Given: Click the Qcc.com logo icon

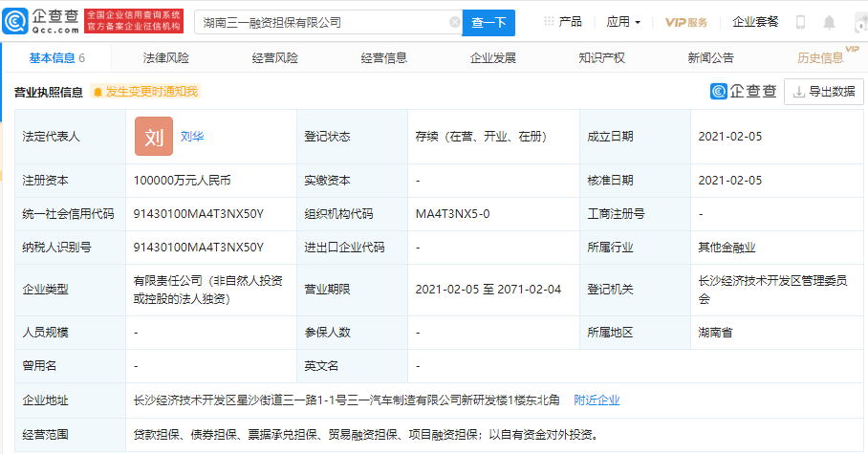Looking at the screenshot, I should [14, 22].
